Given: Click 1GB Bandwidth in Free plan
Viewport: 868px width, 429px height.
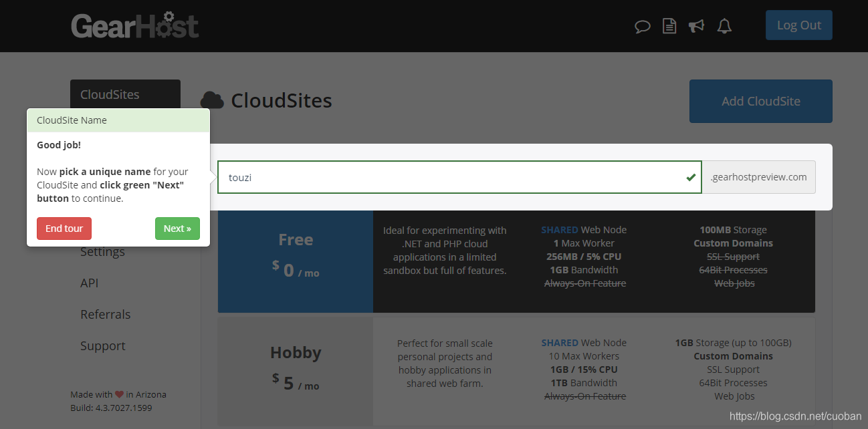Looking at the screenshot, I should (x=584, y=270).
